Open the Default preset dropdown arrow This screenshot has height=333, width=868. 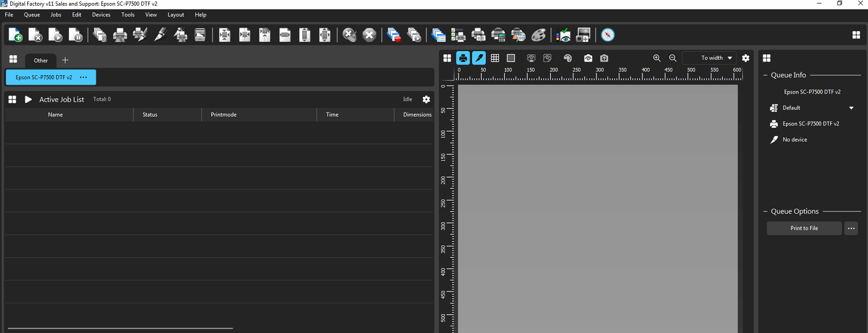(851, 108)
